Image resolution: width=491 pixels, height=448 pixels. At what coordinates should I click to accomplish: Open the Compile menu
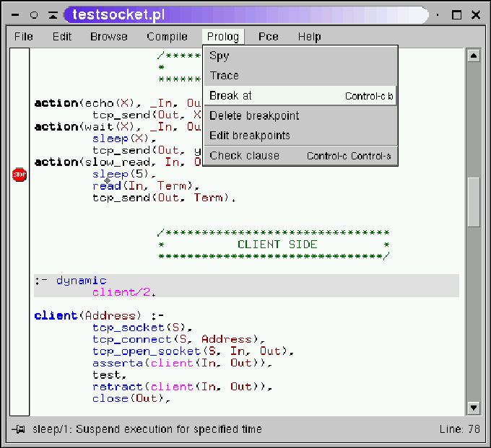pos(167,37)
